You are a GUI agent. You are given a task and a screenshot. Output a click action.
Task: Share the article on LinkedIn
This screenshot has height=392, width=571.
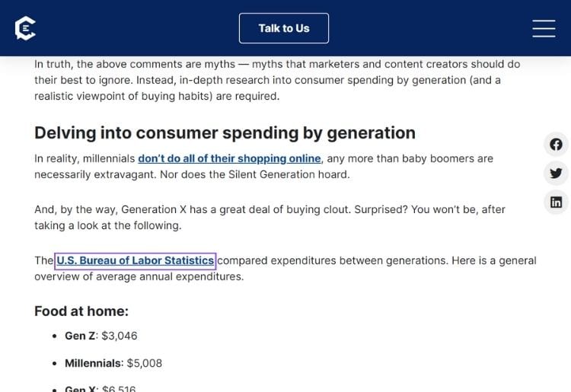tap(556, 202)
